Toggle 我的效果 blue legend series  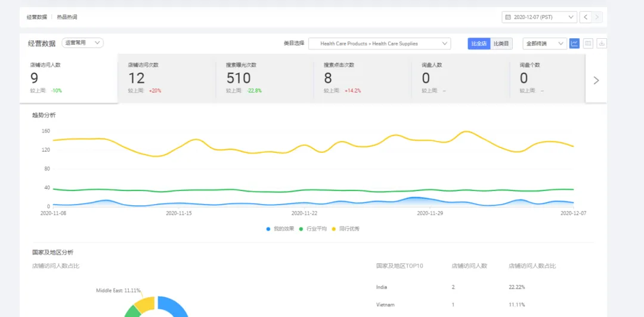[x=280, y=229]
